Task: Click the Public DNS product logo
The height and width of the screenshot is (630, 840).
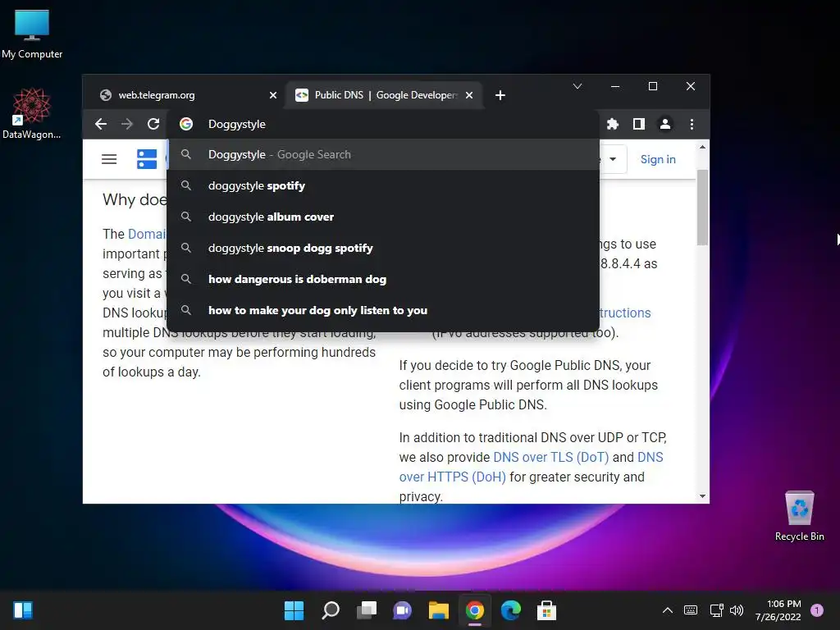Action: (x=146, y=159)
